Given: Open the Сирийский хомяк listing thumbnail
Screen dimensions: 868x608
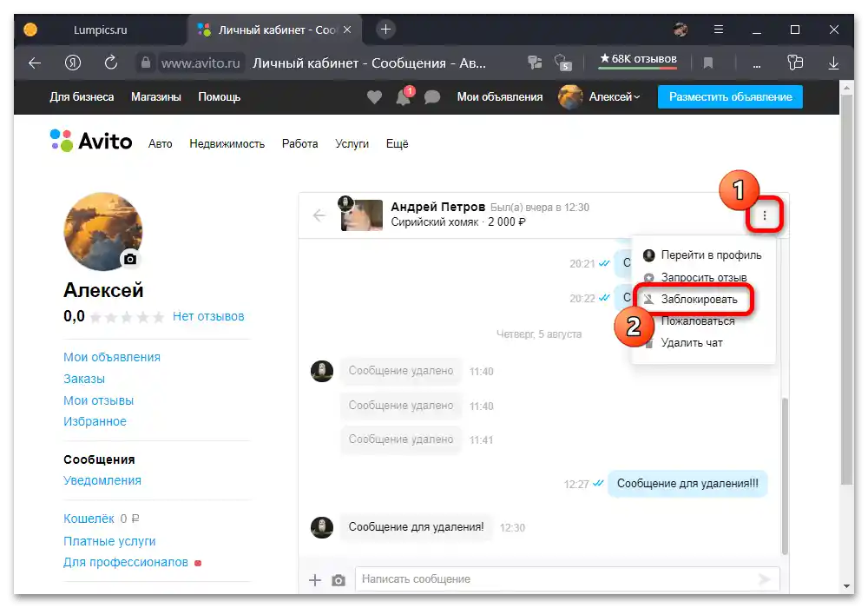Looking at the screenshot, I should [361, 215].
